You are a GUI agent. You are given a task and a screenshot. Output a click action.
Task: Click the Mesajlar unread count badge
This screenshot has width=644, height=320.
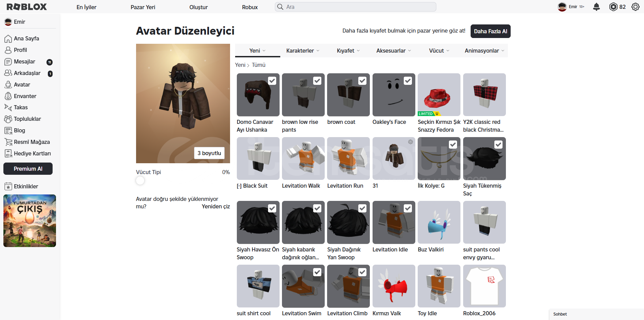(50, 62)
